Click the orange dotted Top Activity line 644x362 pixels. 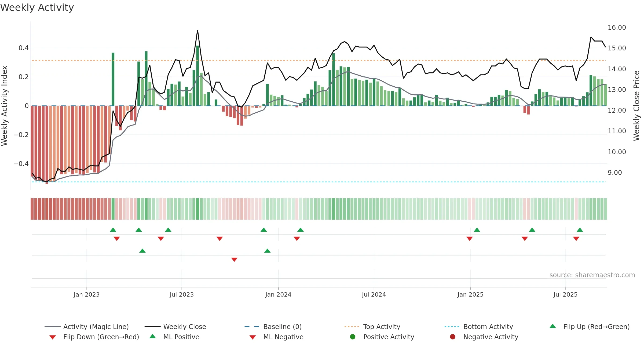(x=319, y=60)
